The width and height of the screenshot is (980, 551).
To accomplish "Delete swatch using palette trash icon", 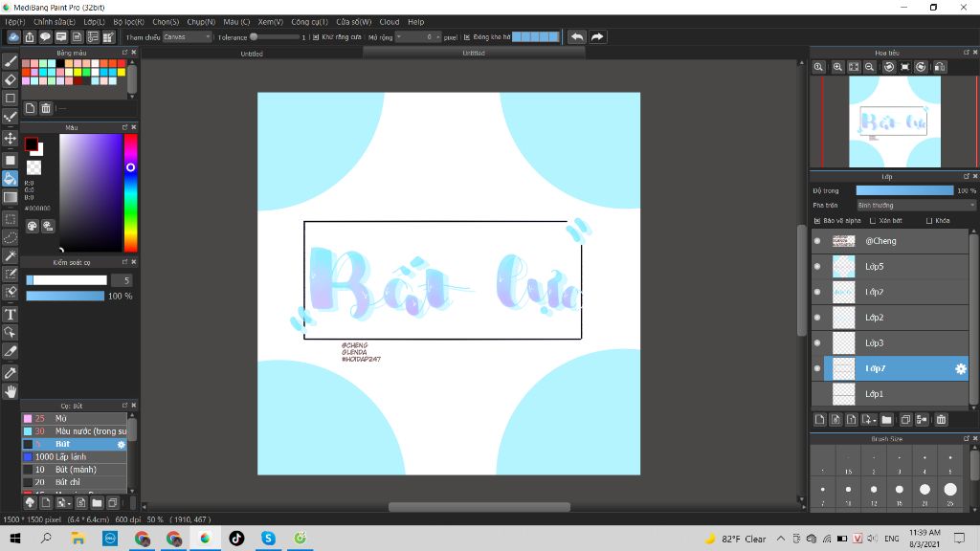I will pos(46,108).
